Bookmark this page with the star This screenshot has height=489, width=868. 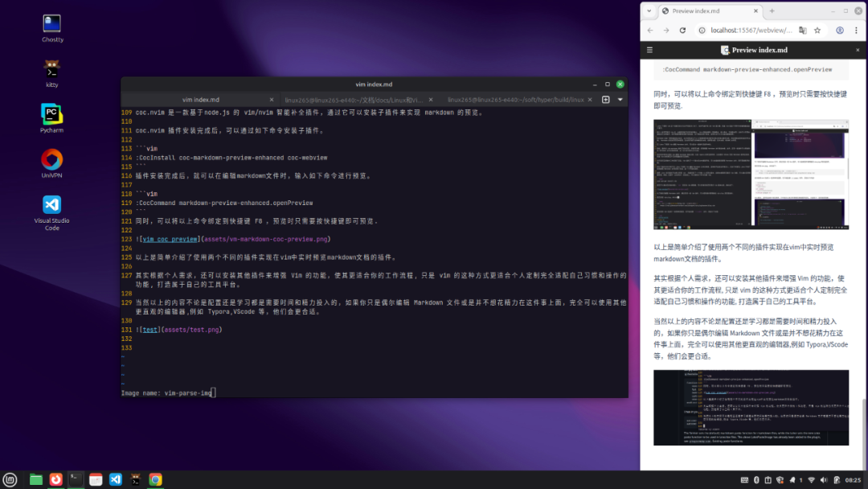coord(817,31)
